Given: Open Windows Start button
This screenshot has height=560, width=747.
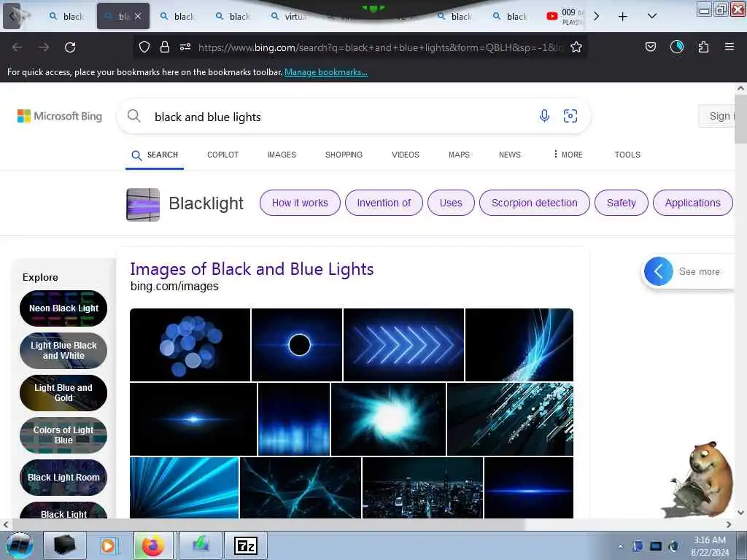Looking at the screenshot, I should (20, 545).
